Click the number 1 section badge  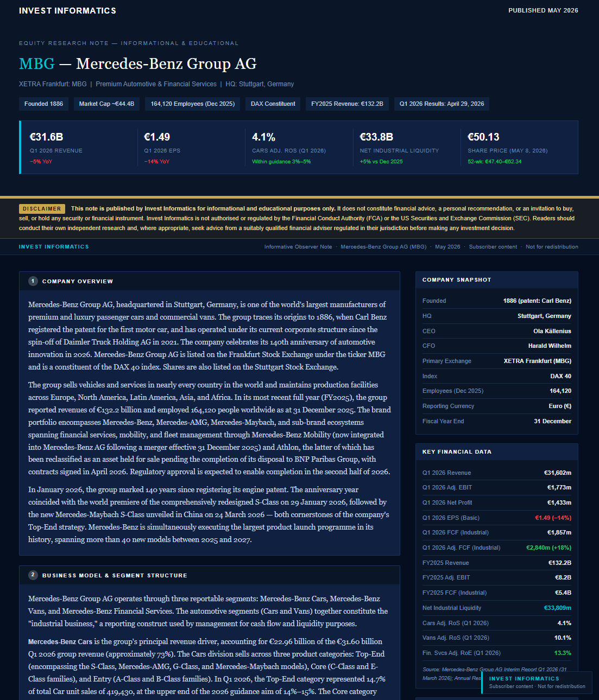pyautogui.click(x=33, y=281)
